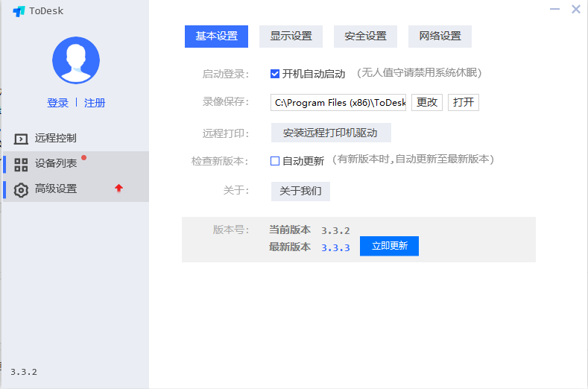
Task: Select 远程控制 in the sidebar
Action: point(75,139)
